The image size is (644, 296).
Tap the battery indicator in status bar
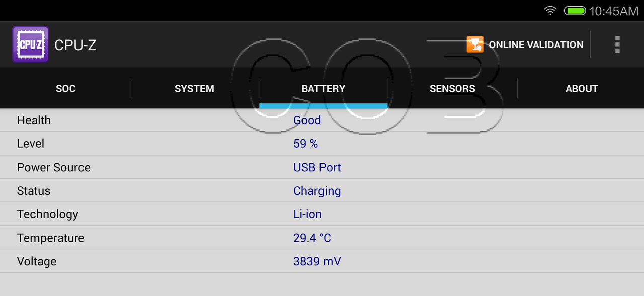[574, 11]
